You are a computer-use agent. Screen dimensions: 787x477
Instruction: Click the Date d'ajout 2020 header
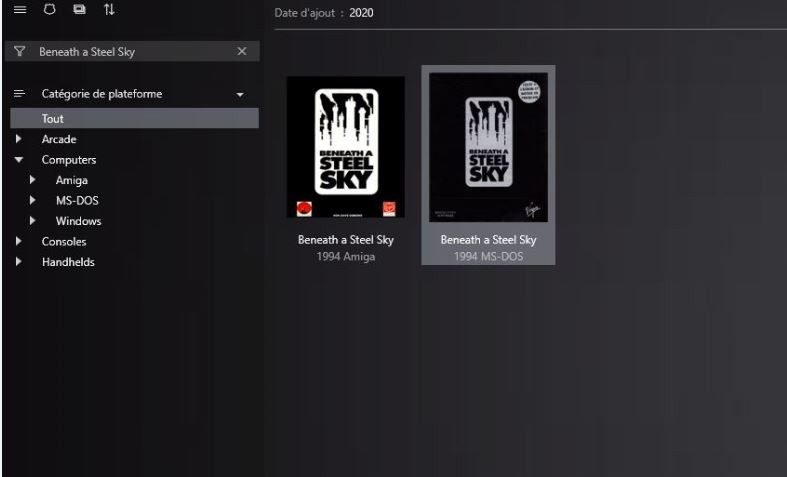(324, 13)
